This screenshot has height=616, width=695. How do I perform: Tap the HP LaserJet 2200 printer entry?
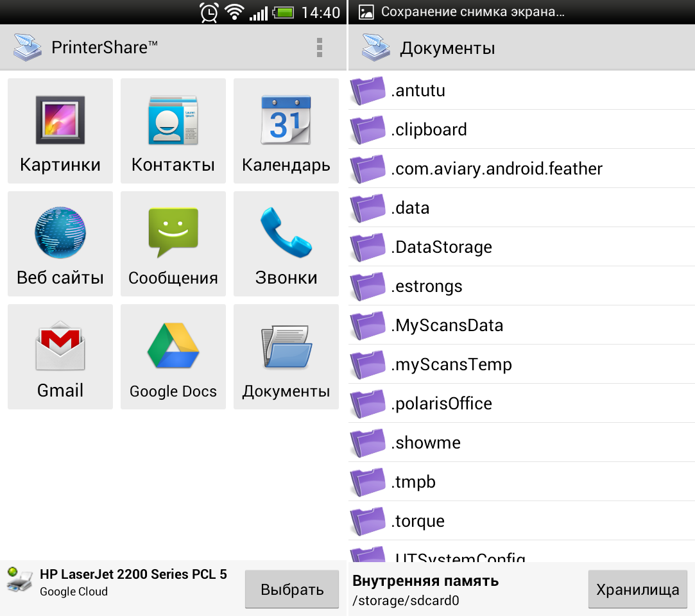tap(122, 583)
